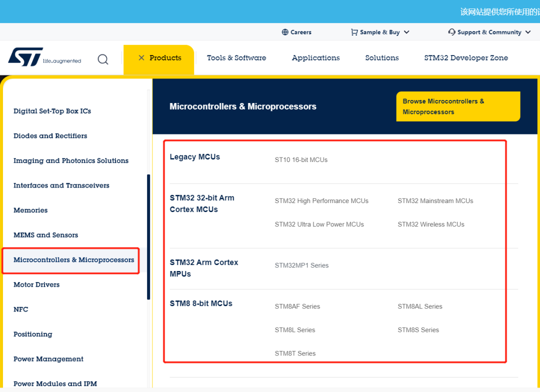The width and height of the screenshot is (540, 392).
Task: Click the ST life.augmented logo
Action: tap(45, 57)
